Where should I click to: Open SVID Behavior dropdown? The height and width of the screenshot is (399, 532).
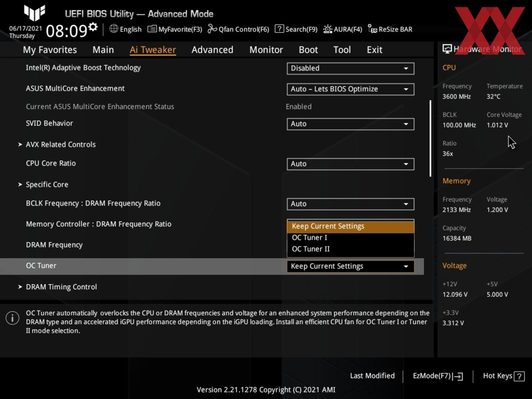(350, 124)
